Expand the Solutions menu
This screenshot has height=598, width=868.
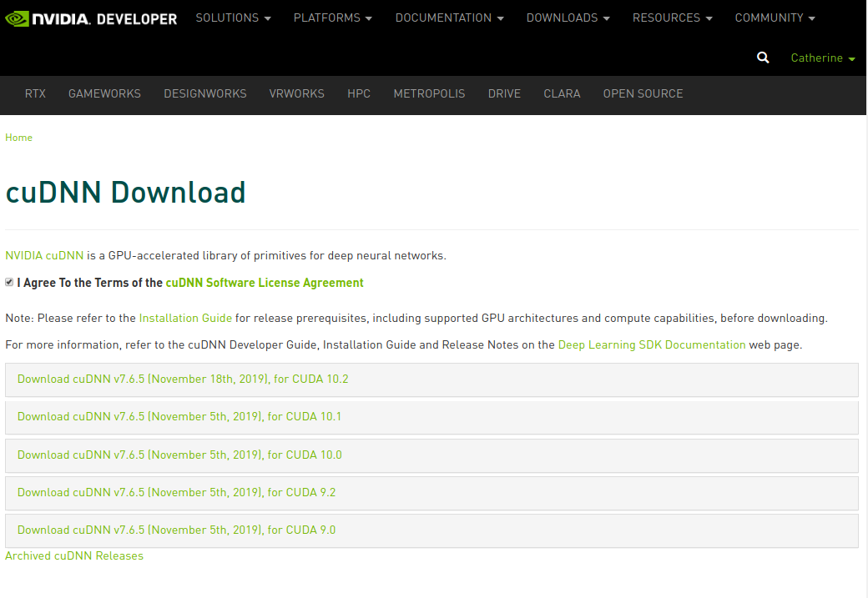click(233, 18)
